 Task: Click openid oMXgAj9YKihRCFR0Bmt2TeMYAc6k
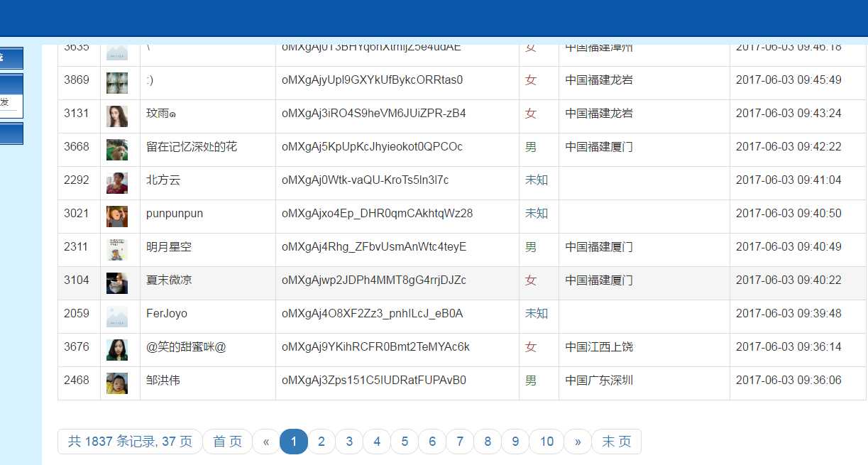(x=376, y=346)
